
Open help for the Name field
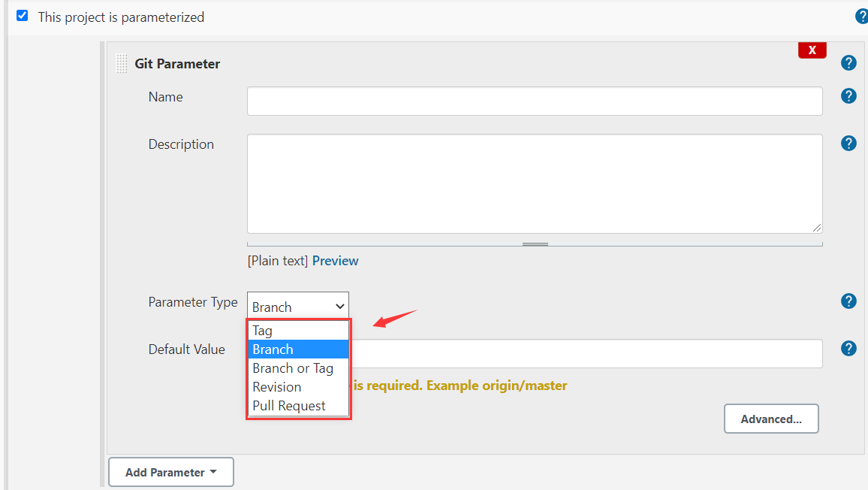coord(848,96)
